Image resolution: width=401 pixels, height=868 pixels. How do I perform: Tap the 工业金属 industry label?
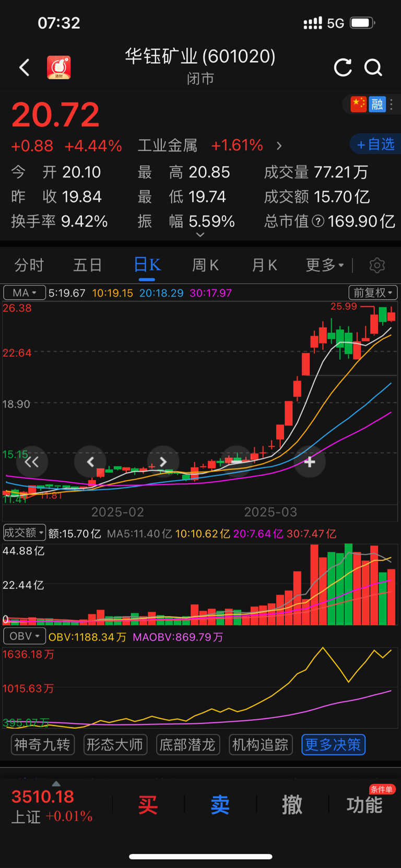coord(167,146)
